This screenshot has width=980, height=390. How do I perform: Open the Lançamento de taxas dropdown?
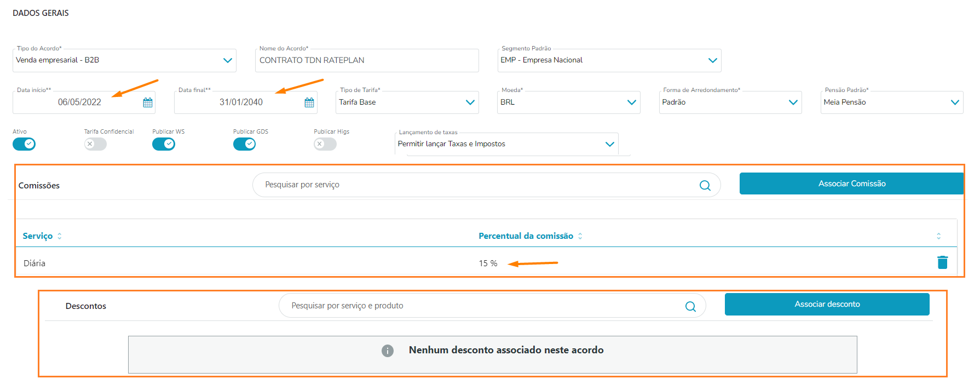609,144
